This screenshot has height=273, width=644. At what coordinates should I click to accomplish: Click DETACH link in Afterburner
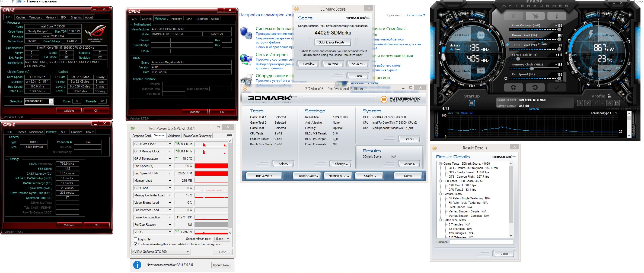534,109
